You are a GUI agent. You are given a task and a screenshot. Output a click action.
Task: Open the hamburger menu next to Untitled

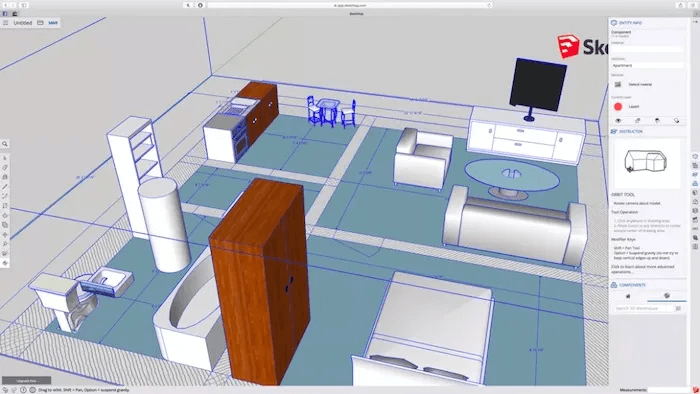[x=5, y=23]
